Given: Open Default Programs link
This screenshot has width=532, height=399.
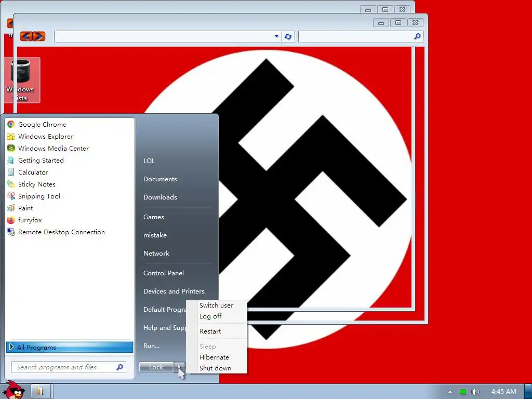Looking at the screenshot, I should [x=165, y=310].
